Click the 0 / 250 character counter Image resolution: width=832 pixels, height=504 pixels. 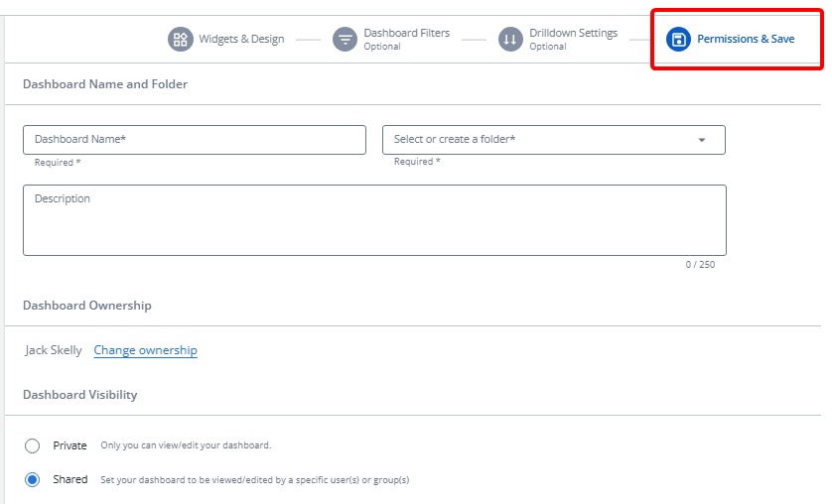[700, 265]
